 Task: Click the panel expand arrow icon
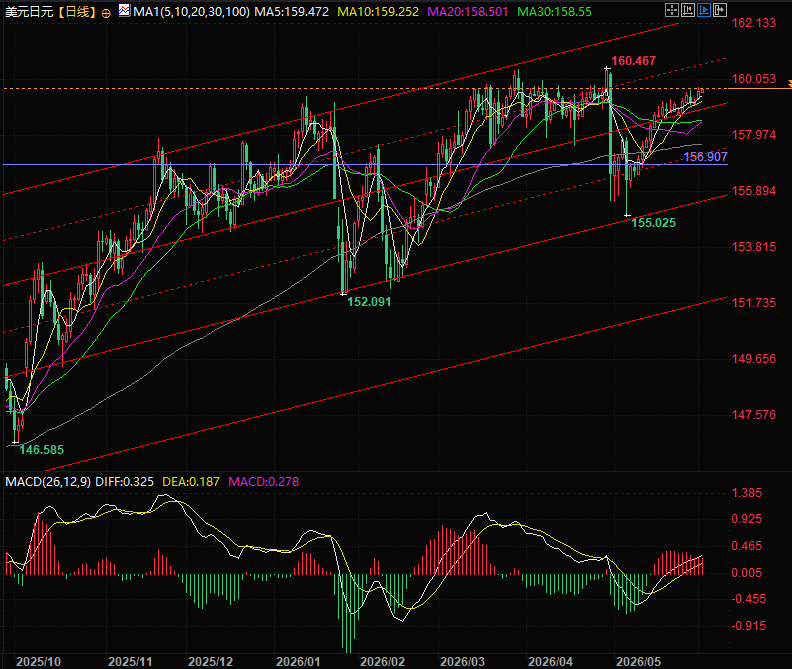click(x=720, y=10)
